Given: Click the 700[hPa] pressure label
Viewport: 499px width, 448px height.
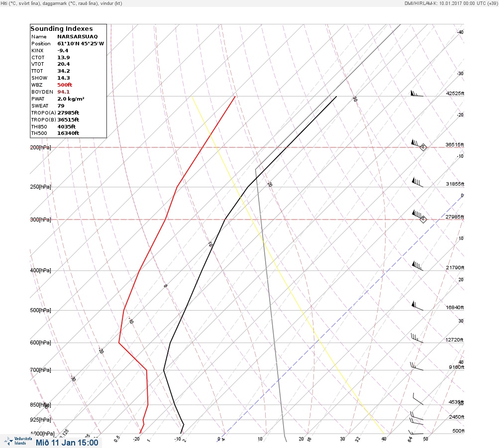Looking at the screenshot, I should [40, 370].
